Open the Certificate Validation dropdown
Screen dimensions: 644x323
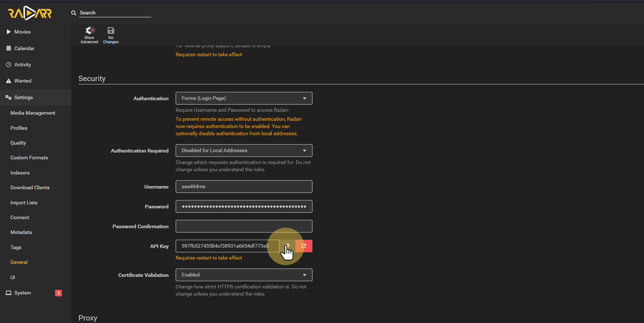[x=244, y=275]
